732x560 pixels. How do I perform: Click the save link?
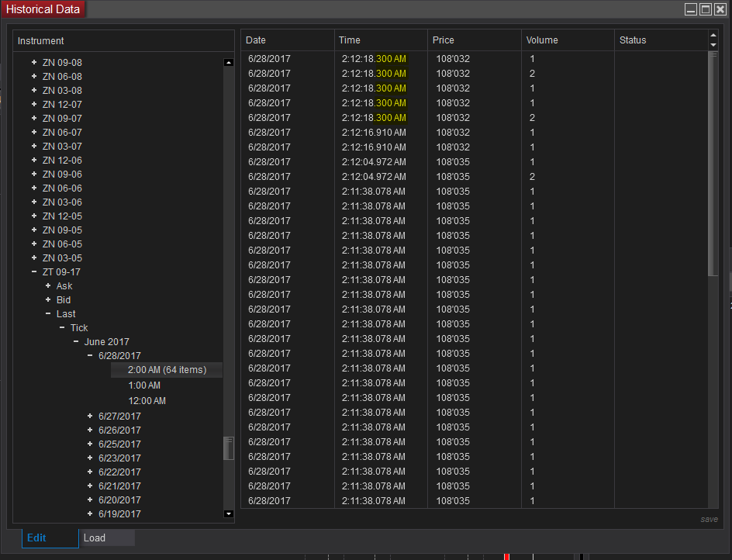coord(709,520)
